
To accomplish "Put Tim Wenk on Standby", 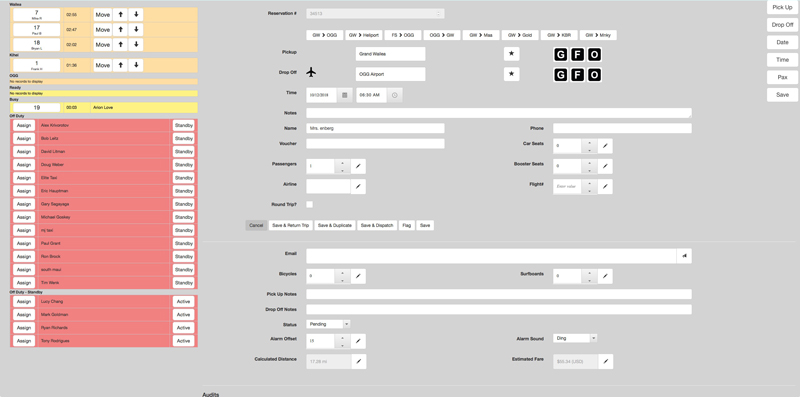I will [184, 283].
